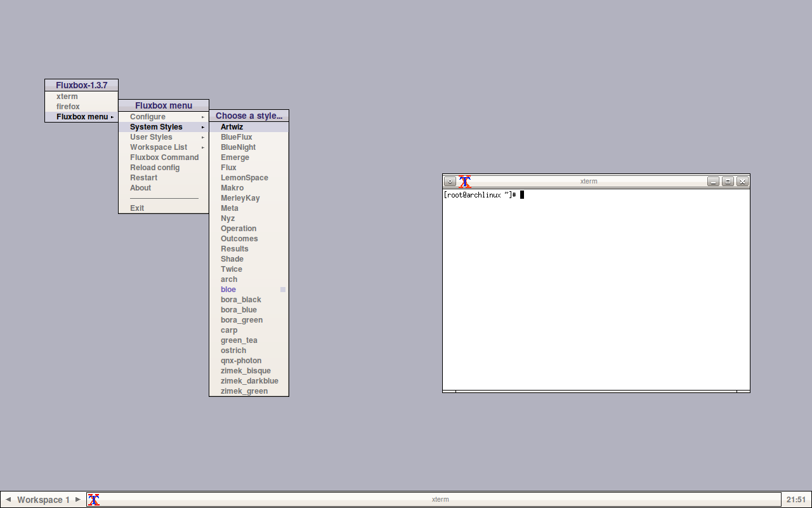Select the bora_green style
Screen dimensions: 812x508
[x=249, y=320]
